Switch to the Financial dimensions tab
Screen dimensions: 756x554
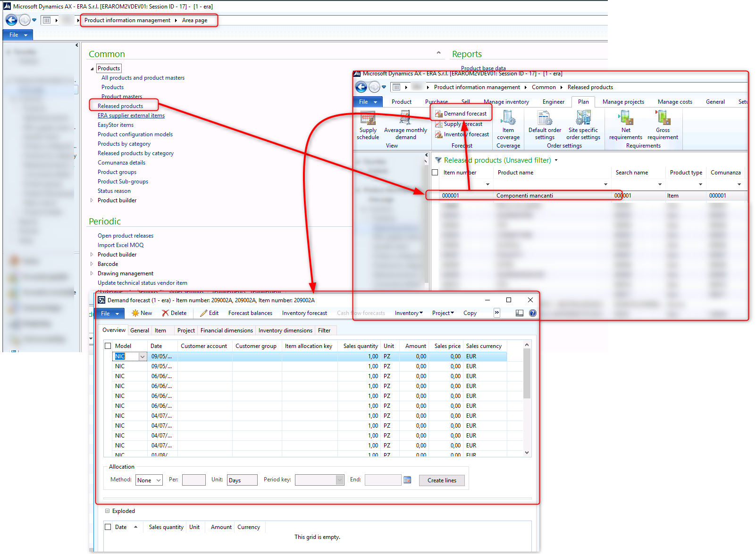coord(227,330)
